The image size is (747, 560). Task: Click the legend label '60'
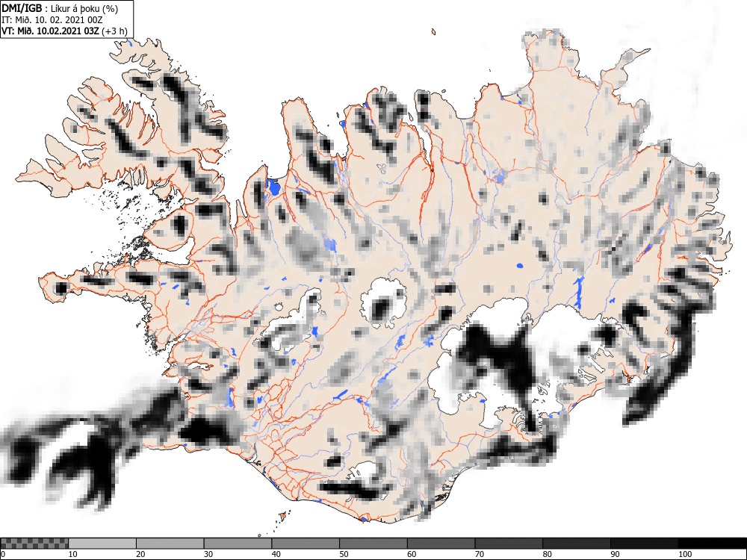click(x=411, y=554)
